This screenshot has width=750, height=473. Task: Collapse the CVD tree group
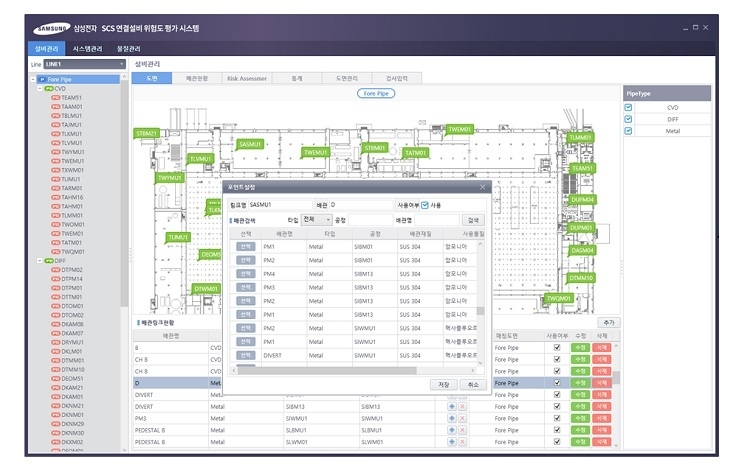coord(40,88)
